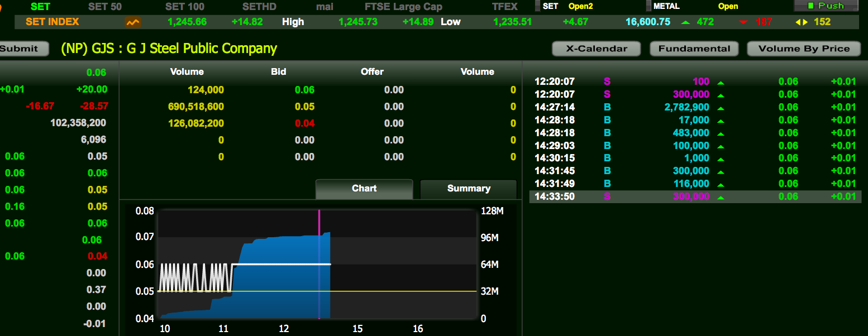
Task: Show the Chart tab
Action: tap(364, 189)
